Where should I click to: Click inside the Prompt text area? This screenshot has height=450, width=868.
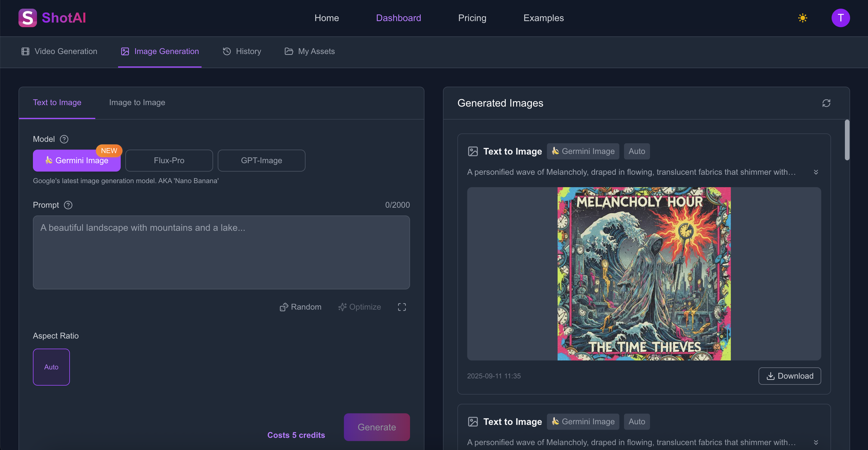point(221,252)
